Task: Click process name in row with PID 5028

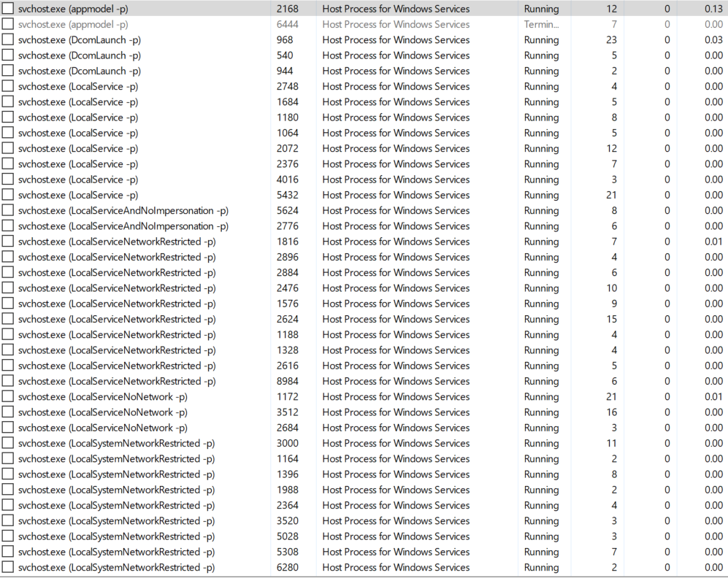Action: (117, 536)
